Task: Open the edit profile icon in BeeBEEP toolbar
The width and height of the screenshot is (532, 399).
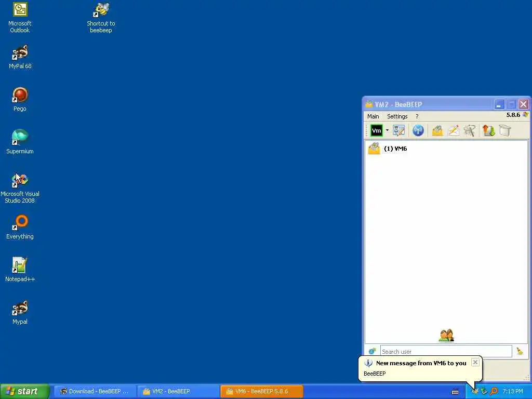Action: pyautogui.click(x=398, y=130)
